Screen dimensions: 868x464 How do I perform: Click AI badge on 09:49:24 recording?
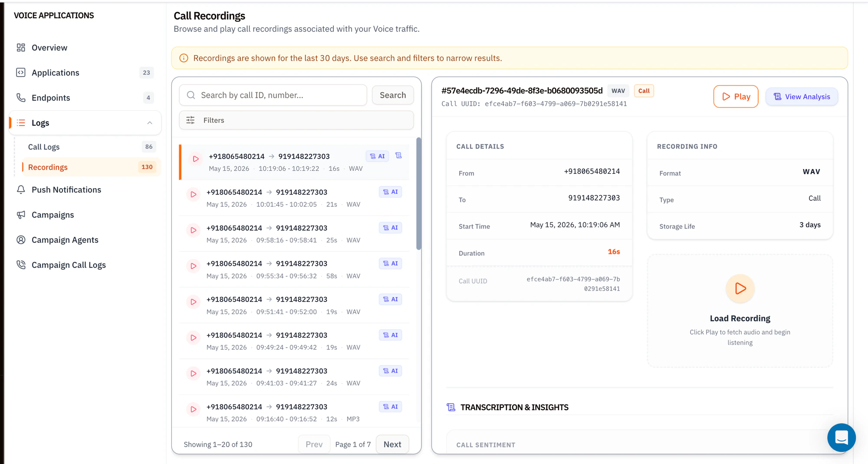pos(391,335)
